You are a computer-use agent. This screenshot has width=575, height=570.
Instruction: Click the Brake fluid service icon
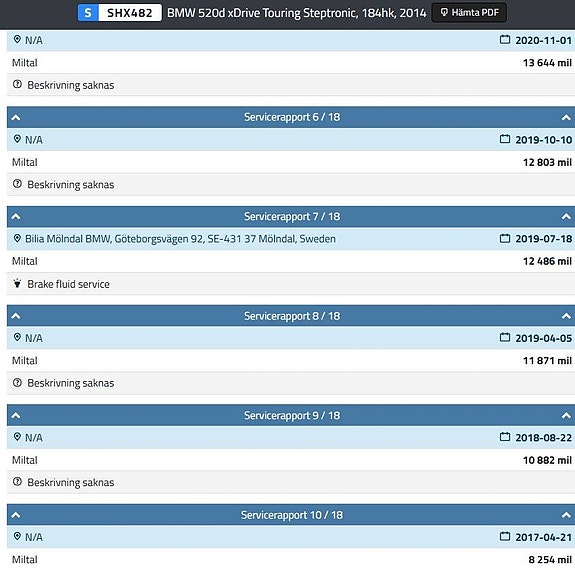(x=17, y=284)
